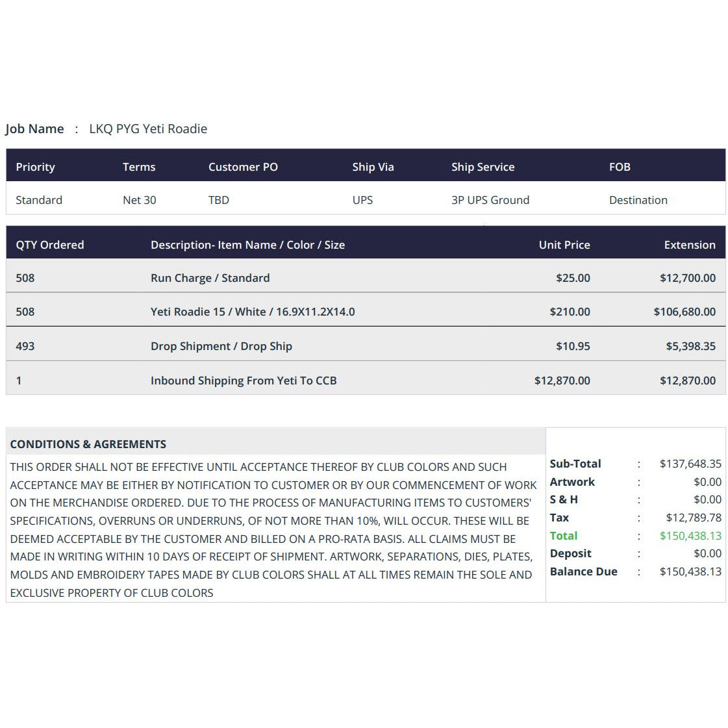The image size is (728, 728).
Task: Select the $10.95 unit price
Action: (x=573, y=346)
